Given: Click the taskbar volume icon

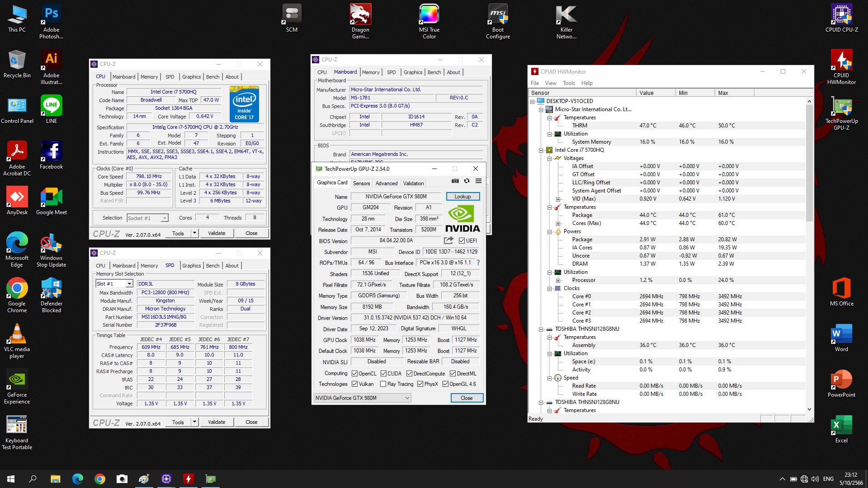Looking at the screenshot, I should tap(815, 479).
